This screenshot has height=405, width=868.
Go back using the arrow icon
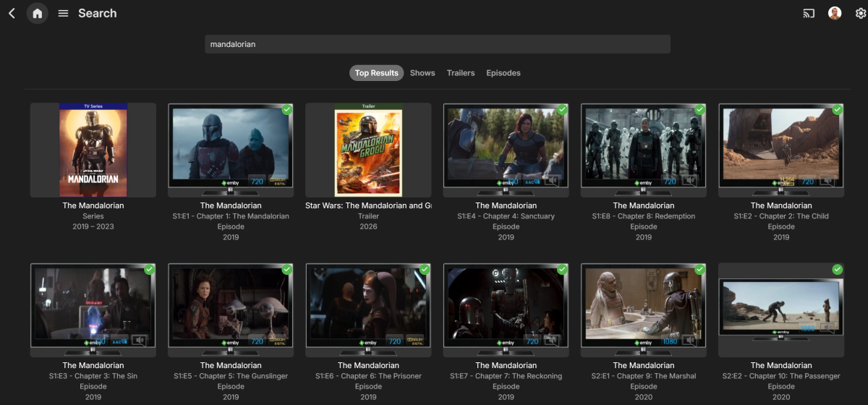[12, 13]
